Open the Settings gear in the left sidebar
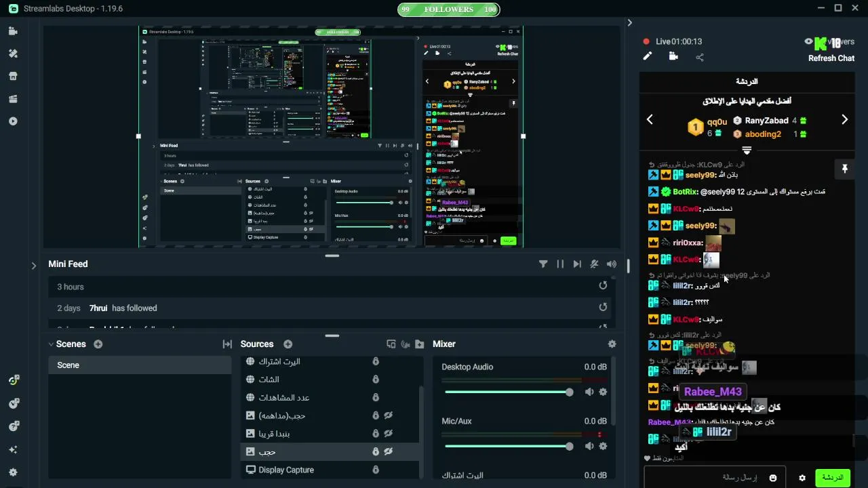Image resolution: width=868 pixels, height=488 pixels. coord(14,472)
